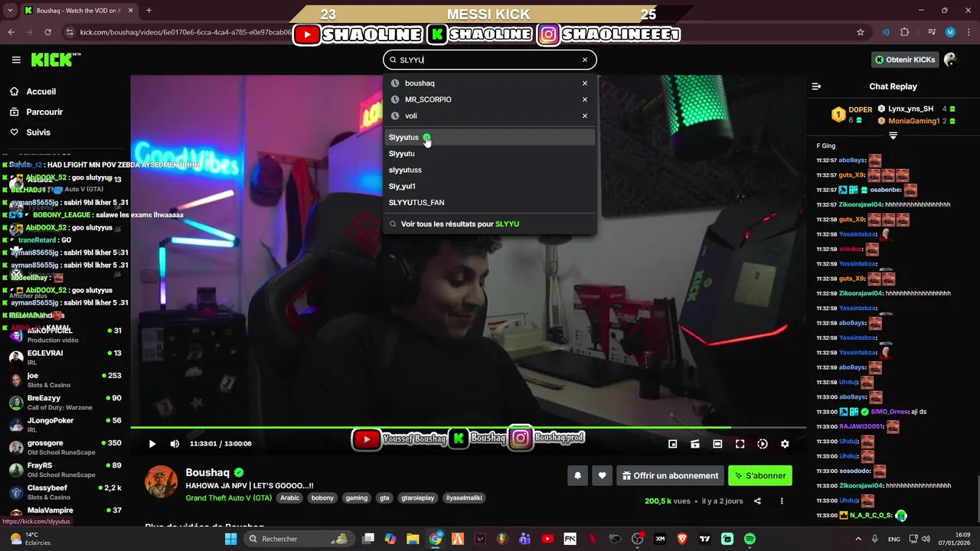Click Voir tous les résultats pour SLYYU
980x551 pixels.
pyautogui.click(x=489, y=224)
